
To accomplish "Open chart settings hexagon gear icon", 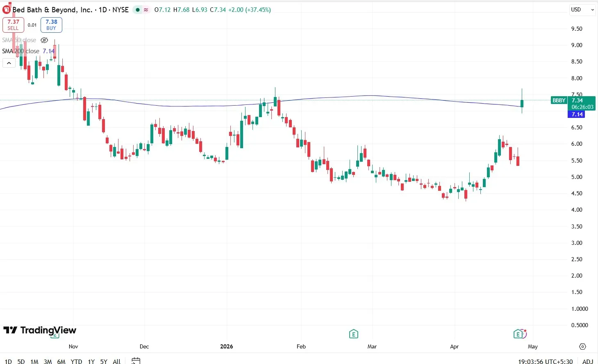I will click(582, 346).
